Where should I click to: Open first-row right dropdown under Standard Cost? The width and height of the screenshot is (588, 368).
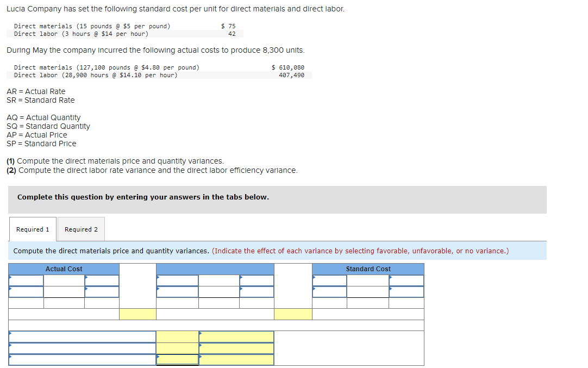point(406,280)
